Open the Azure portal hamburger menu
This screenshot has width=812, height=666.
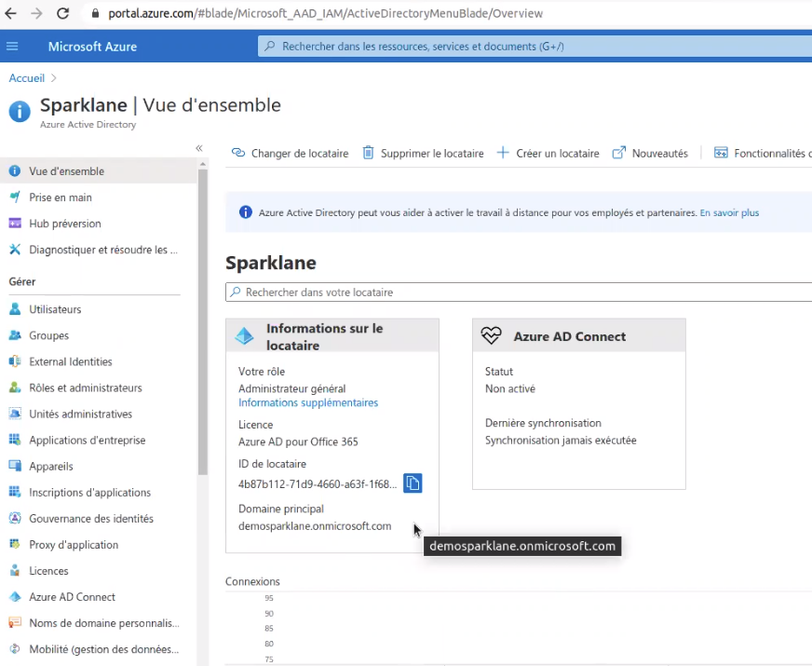[x=12, y=46]
